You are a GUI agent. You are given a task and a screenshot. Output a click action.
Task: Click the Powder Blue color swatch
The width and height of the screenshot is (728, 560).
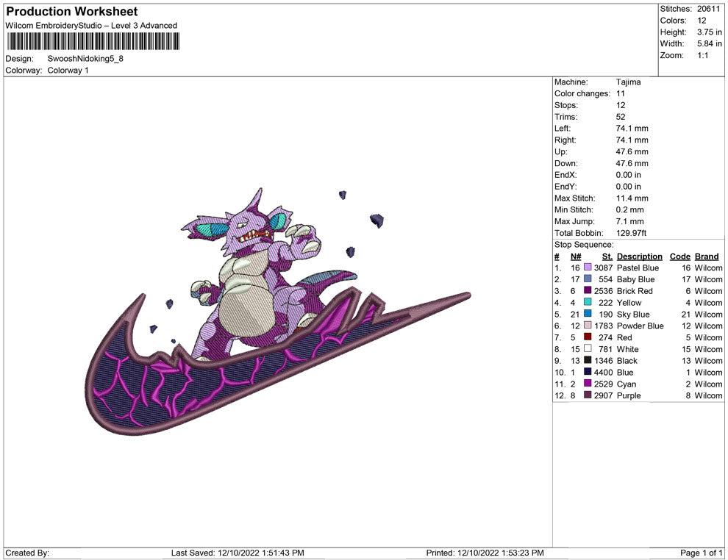tap(588, 326)
